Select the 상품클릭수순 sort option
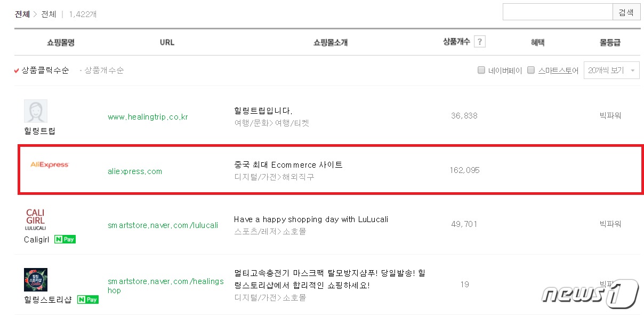This screenshot has width=644, height=315. (x=44, y=70)
